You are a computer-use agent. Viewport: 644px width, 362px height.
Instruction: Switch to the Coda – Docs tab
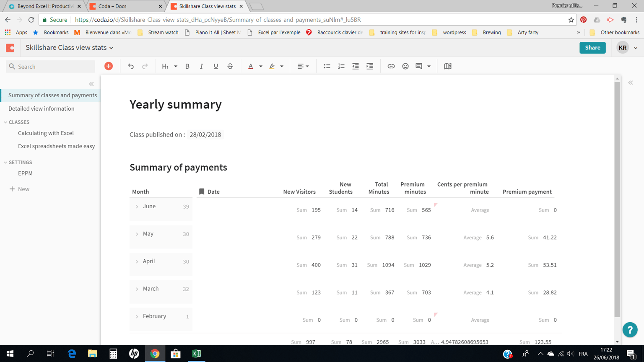(x=126, y=6)
